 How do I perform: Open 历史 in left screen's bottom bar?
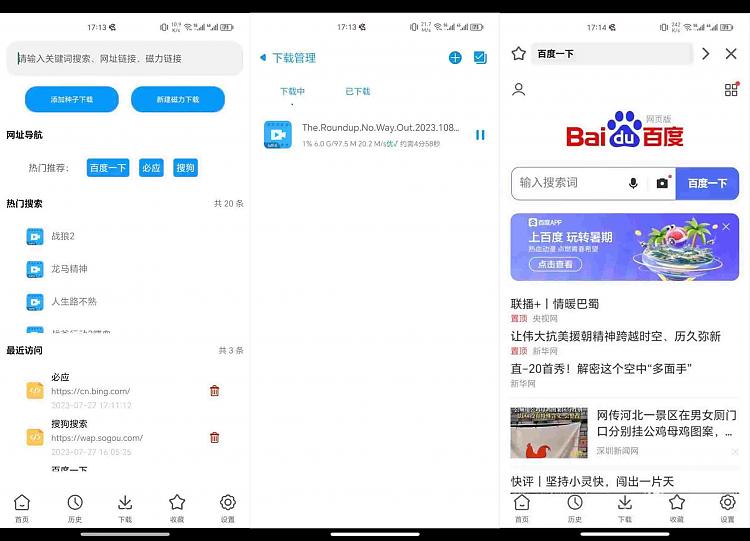click(75, 508)
